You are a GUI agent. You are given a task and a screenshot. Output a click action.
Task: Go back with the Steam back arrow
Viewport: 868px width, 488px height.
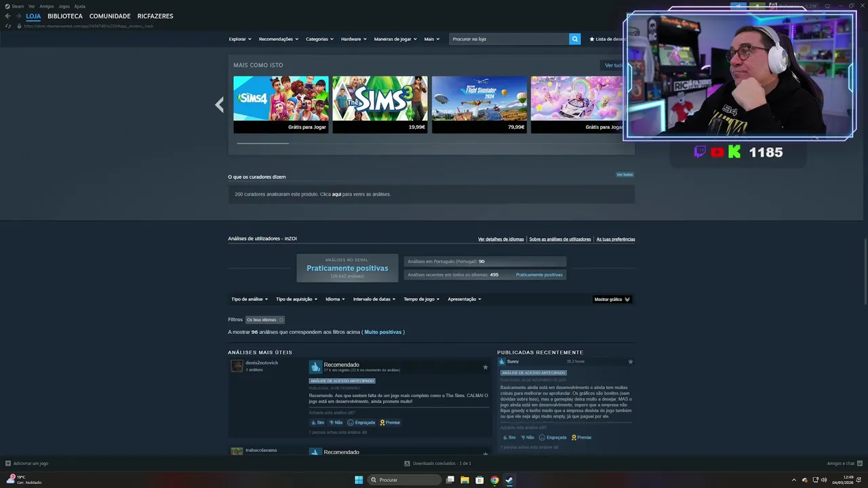coord(7,16)
